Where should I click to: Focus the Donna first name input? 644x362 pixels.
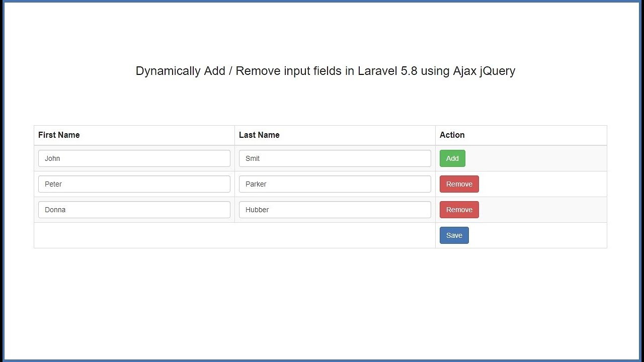pos(134,210)
